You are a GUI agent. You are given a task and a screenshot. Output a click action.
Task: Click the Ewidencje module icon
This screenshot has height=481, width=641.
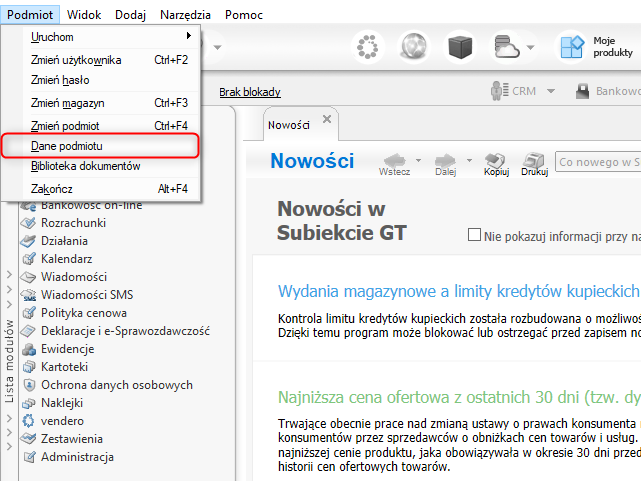coord(29,349)
